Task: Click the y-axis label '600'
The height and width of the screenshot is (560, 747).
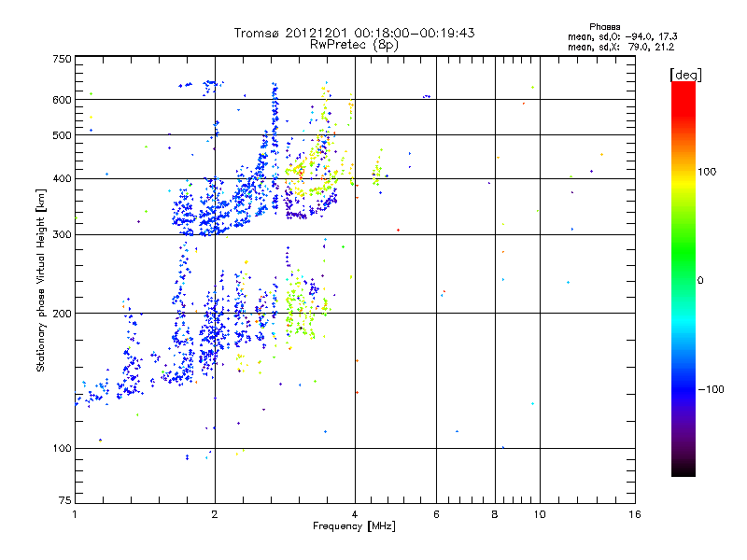Action: tap(62, 100)
